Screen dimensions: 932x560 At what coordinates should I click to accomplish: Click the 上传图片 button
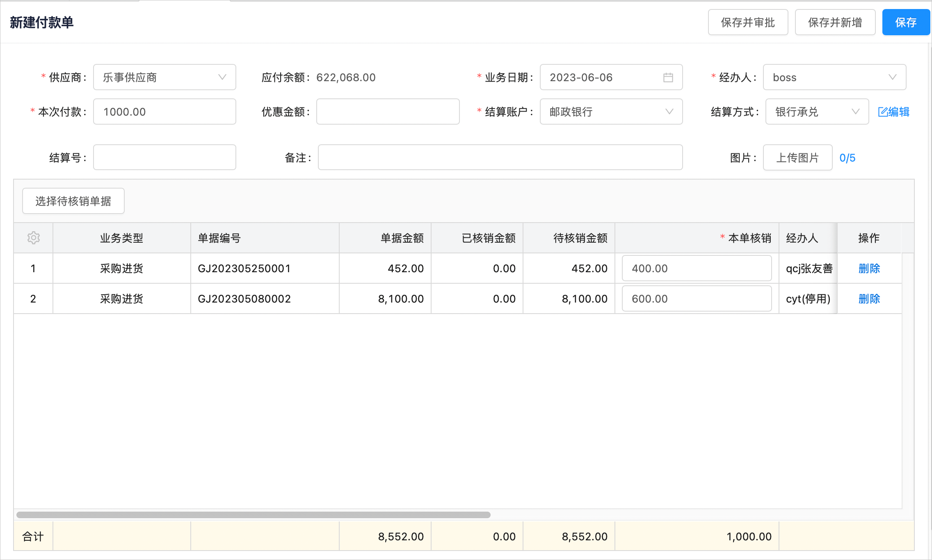[x=797, y=157]
